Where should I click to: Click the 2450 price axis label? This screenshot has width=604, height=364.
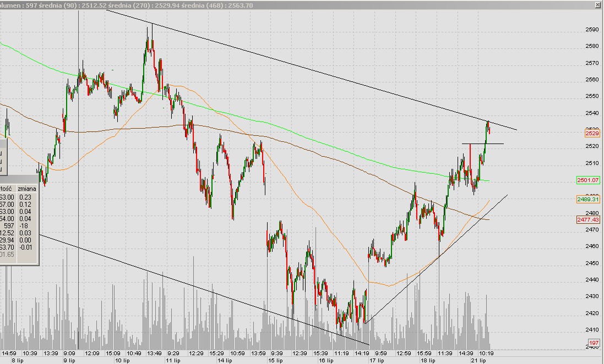pos(592,263)
